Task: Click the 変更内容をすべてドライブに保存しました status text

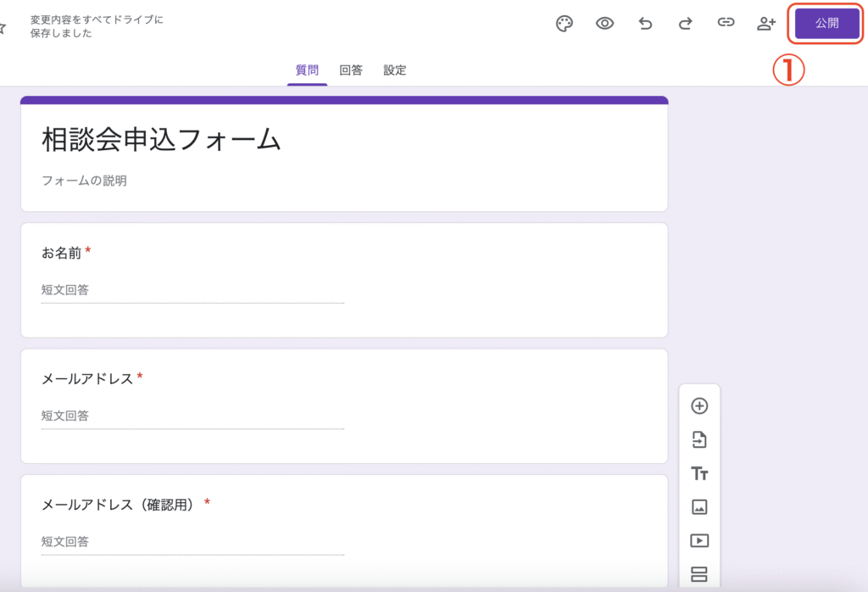Action: (x=97, y=26)
